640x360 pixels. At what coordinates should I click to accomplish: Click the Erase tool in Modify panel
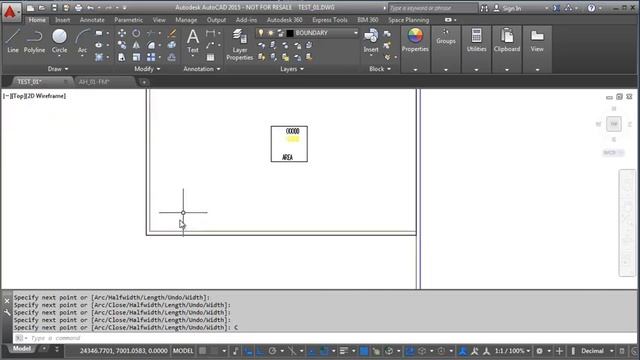pyautogui.click(x=172, y=33)
